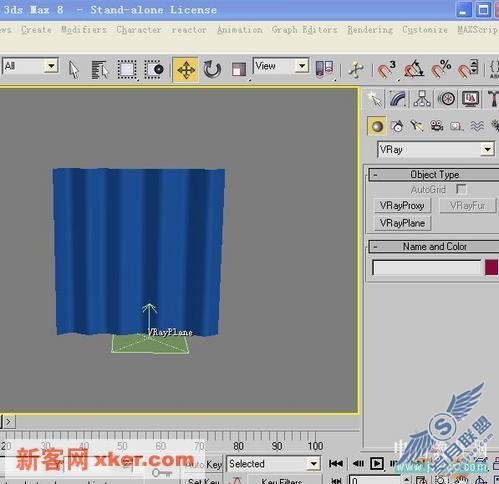Open the Create command panel tab

(x=375, y=99)
